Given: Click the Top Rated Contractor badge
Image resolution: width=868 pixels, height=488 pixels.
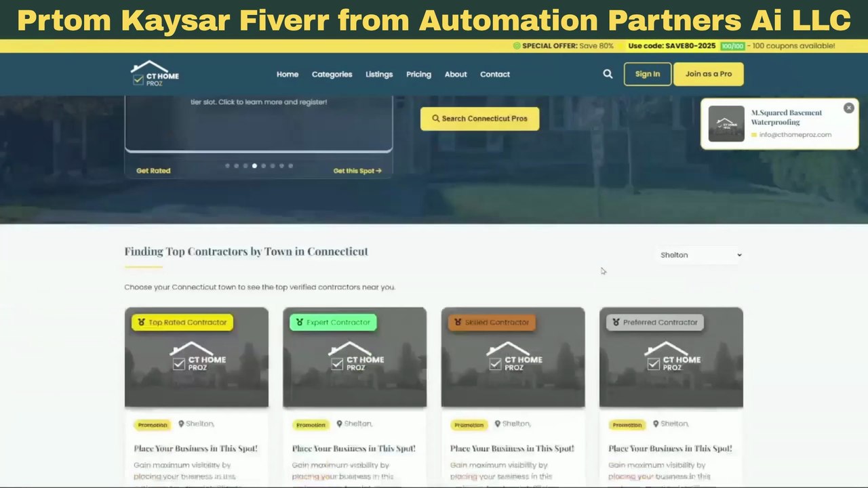Looking at the screenshot, I should coord(182,323).
